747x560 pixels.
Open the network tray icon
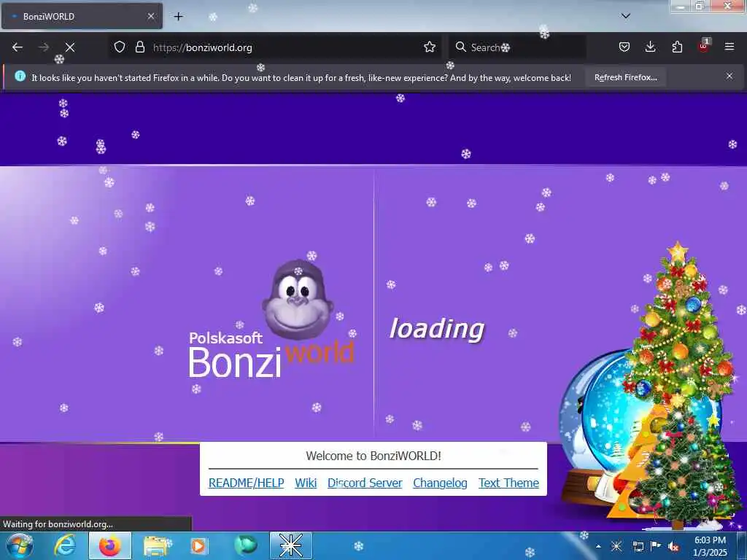(x=638, y=546)
